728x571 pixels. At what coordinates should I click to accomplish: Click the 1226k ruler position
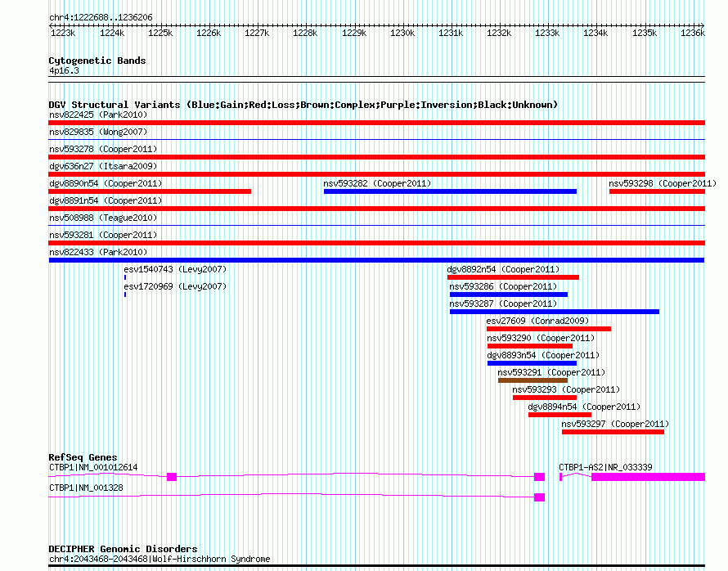pyautogui.click(x=209, y=33)
